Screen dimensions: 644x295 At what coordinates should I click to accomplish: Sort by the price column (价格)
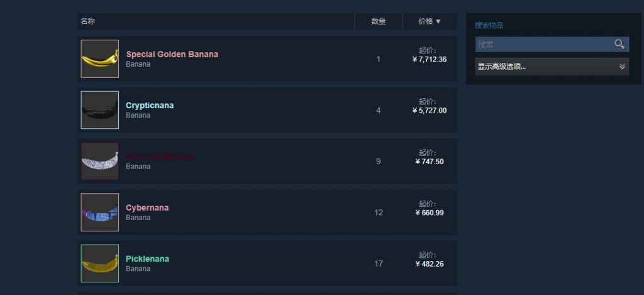tap(430, 21)
